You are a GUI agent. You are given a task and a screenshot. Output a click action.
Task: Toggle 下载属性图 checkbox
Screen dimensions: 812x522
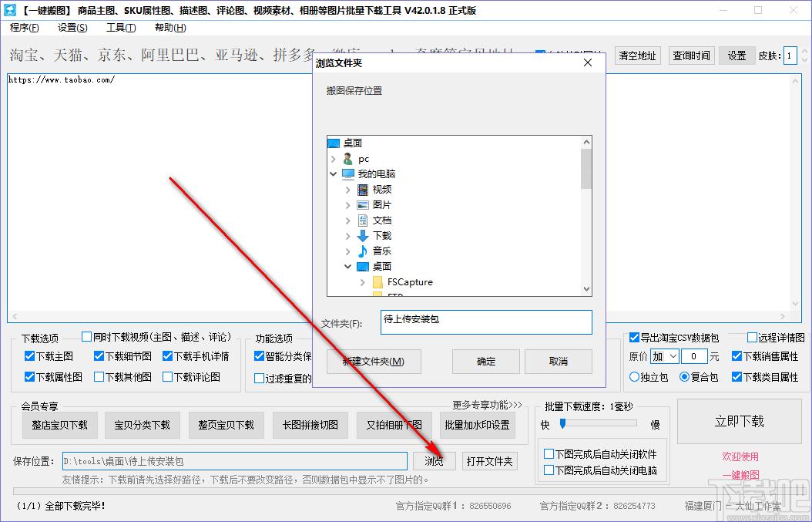29,377
